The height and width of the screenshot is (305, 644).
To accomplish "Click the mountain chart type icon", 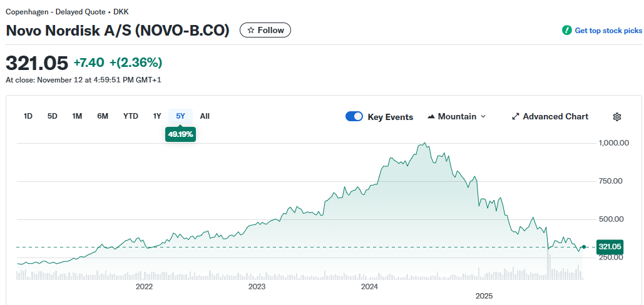I will 431,117.
